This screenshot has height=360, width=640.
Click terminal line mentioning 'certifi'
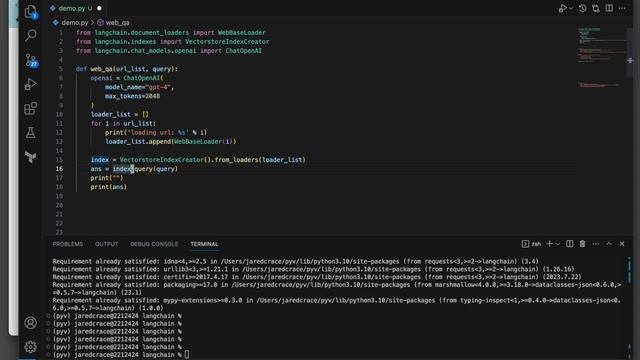pos(317,277)
